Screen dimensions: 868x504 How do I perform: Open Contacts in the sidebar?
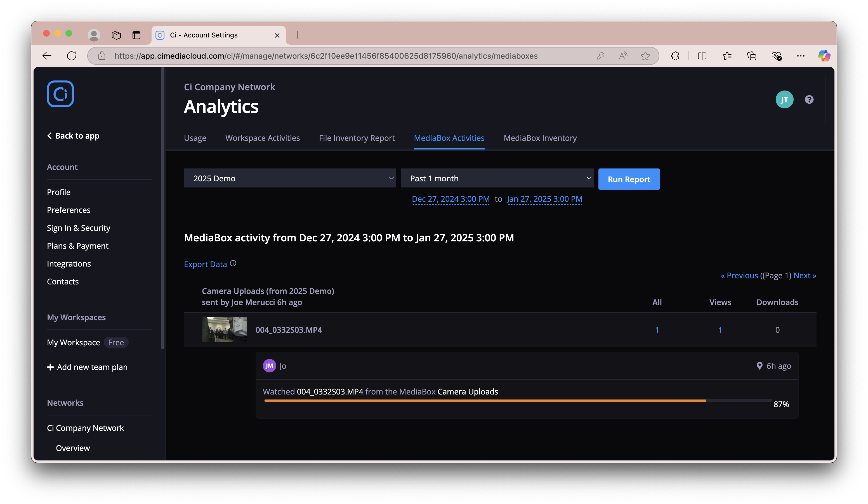63,281
